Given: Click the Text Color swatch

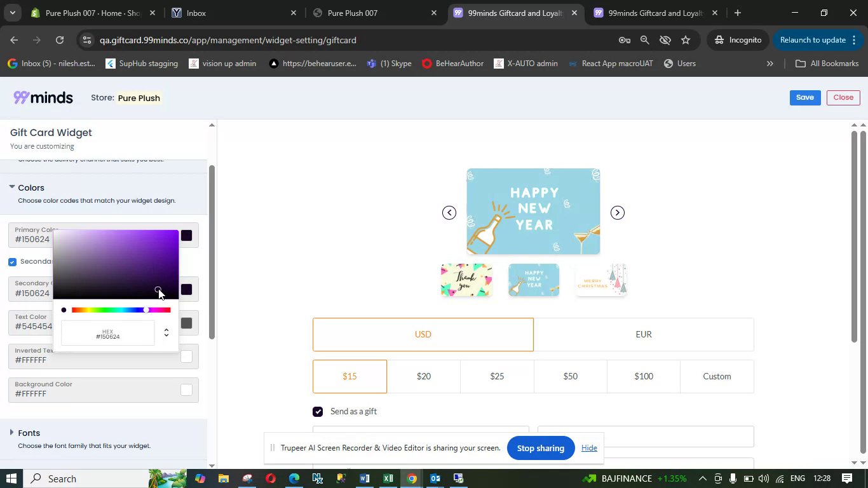Looking at the screenshot, I should tap(186, 323).
